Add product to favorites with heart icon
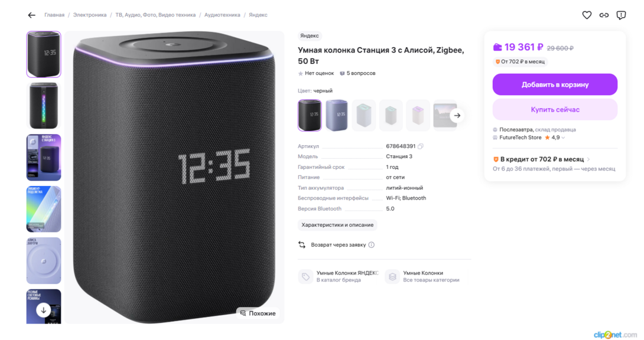 [x=587, y=15]
